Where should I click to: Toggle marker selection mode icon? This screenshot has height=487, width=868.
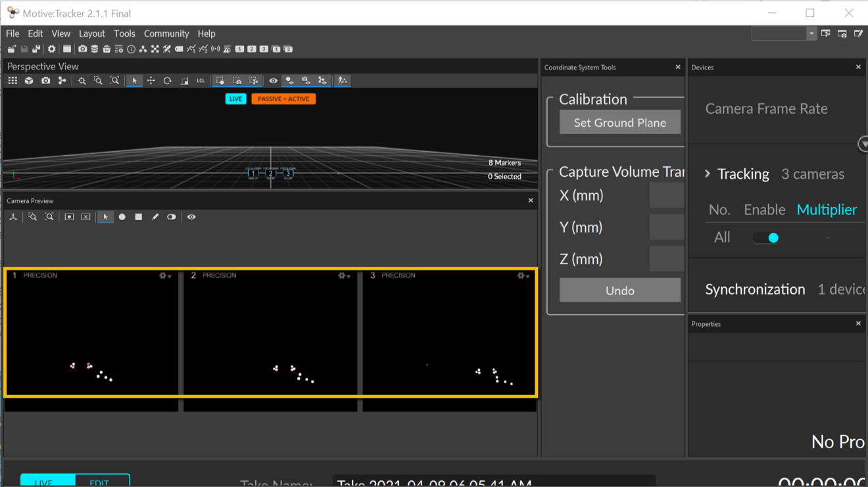coord(220,80)
